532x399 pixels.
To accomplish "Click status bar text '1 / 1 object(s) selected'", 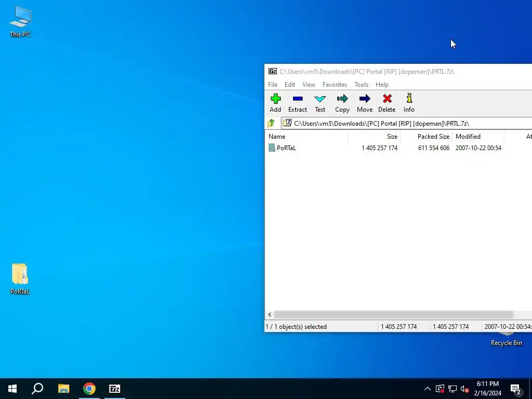I will (x=296, y=327).
